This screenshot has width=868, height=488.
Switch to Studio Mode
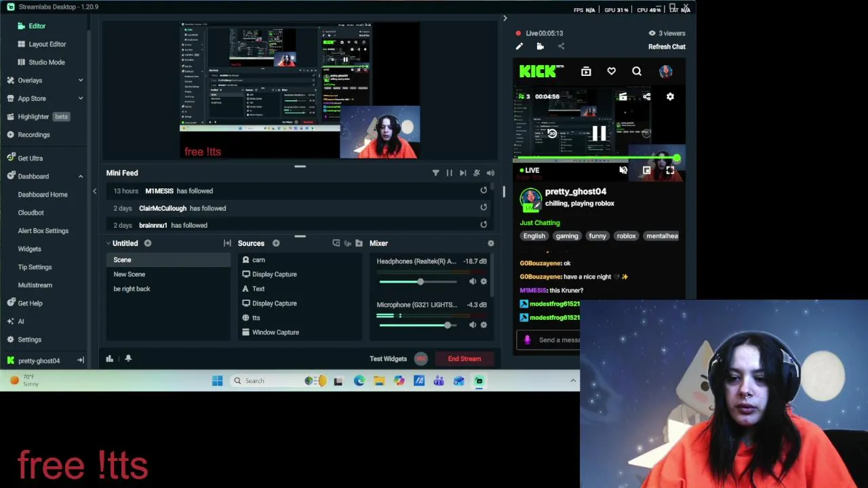click(47, 62)
